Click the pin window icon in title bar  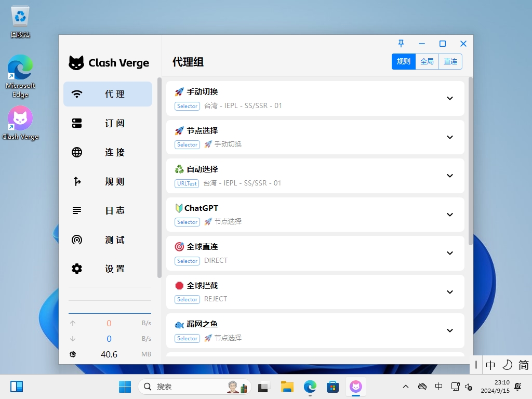click(401, 44)
